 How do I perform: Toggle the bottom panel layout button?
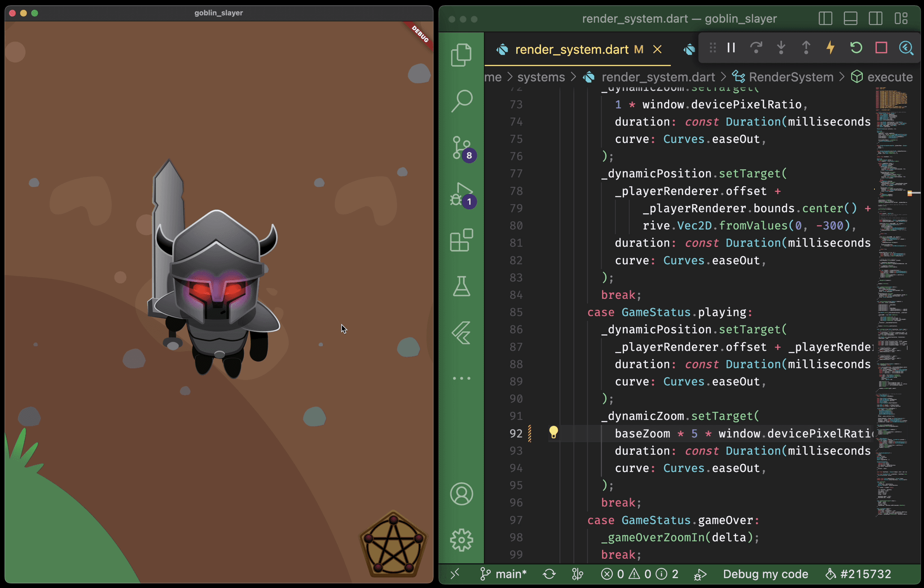click(x=850, y=19)
